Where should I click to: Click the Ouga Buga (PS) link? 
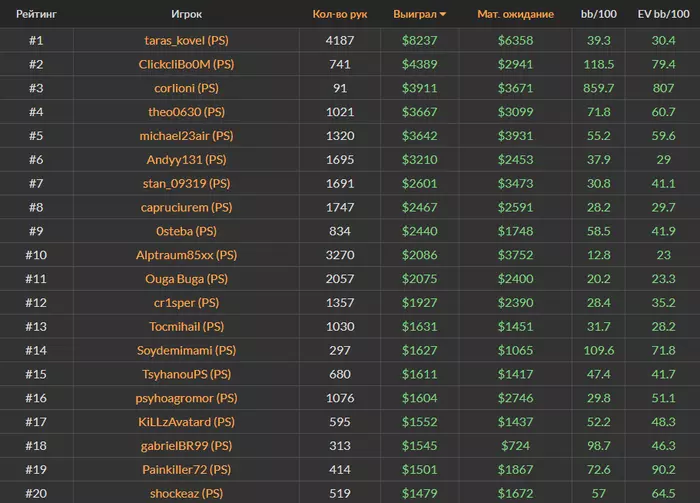(x=187, y=279)
